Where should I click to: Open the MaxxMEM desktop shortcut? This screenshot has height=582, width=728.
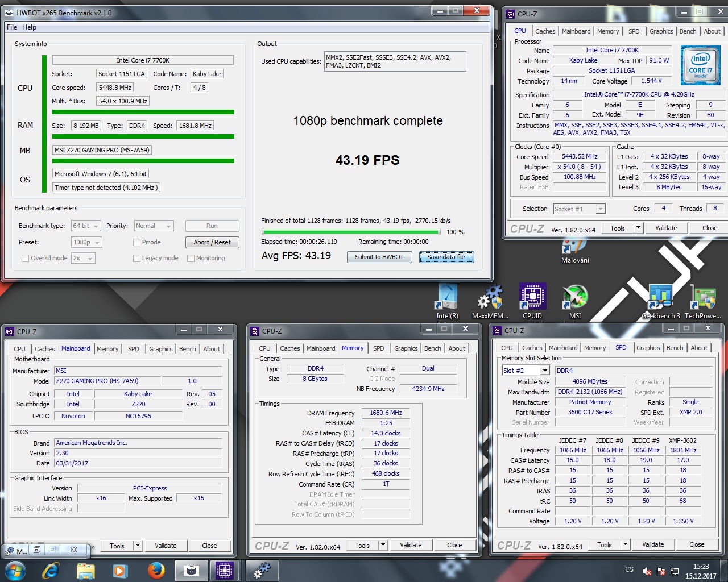(490, 301)
